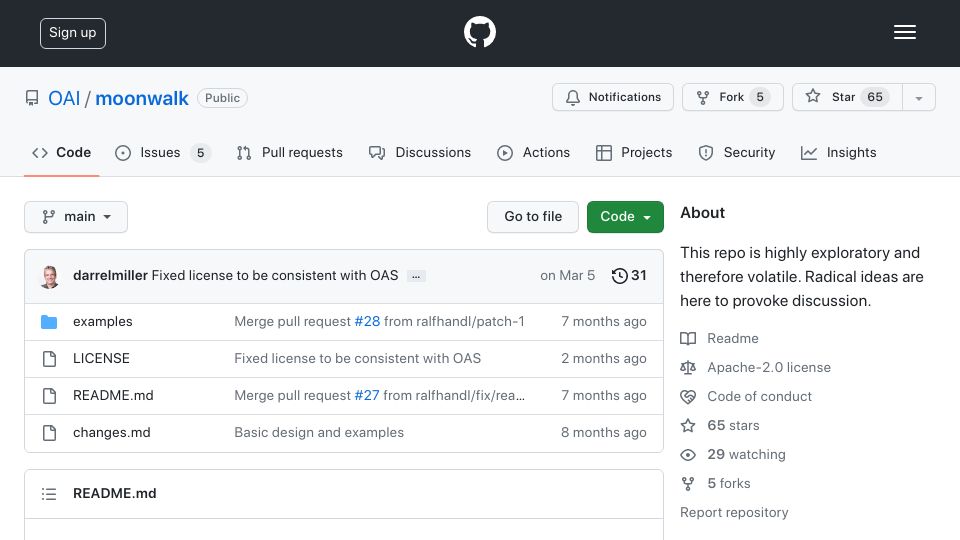Open the 'Basic design and examples' commit

pos(319,432)
